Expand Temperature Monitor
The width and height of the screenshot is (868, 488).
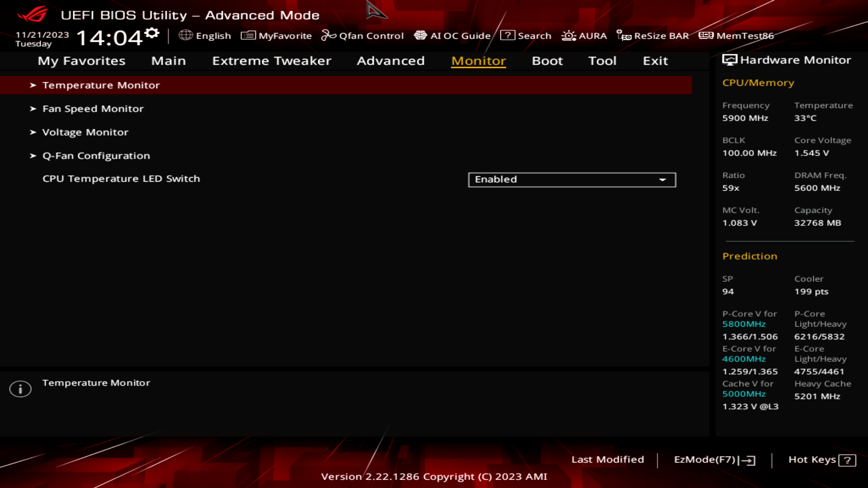click(x=100, y=85)
